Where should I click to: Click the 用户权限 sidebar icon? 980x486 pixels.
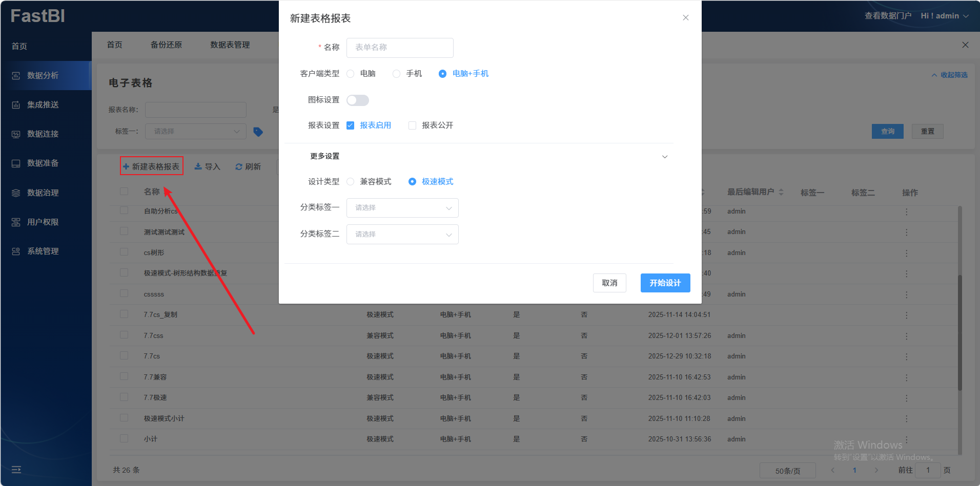(x=16, y=222)
